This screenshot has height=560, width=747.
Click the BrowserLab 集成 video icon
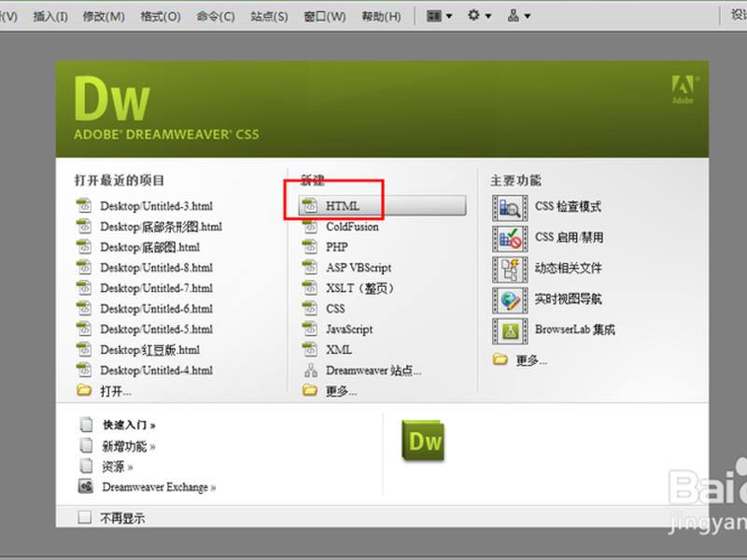pyautogui.click(x=510, y=331)
